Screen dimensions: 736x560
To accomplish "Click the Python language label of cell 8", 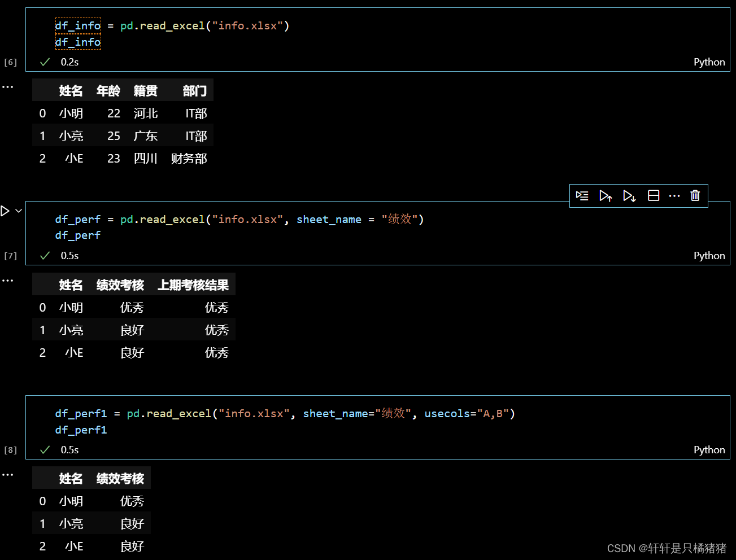I will pyautogui.click(x=709, y=450).
